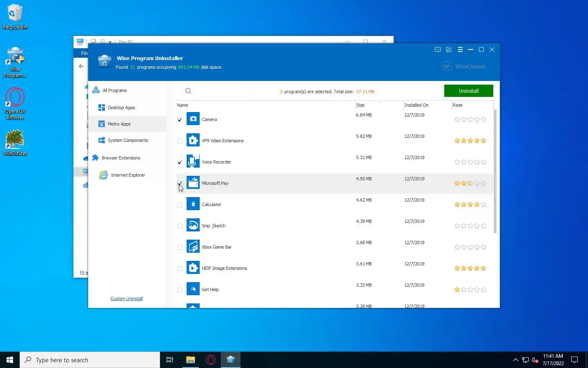Open the notification center icon
The width and height of the screenshot is (588, 368).
575,360
